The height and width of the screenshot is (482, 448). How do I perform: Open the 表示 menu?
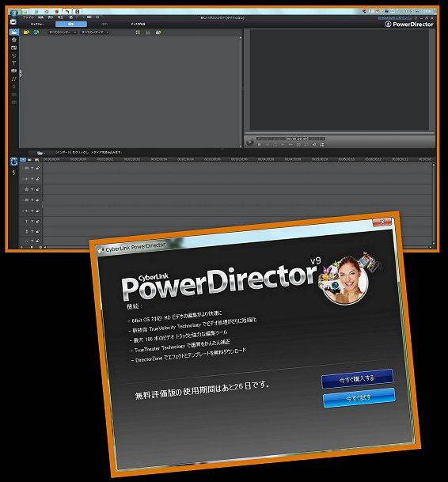coord(51,18)
